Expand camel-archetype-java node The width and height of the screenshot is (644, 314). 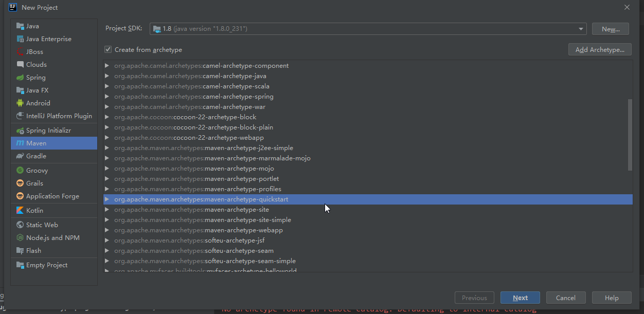[x=107, y=76]
